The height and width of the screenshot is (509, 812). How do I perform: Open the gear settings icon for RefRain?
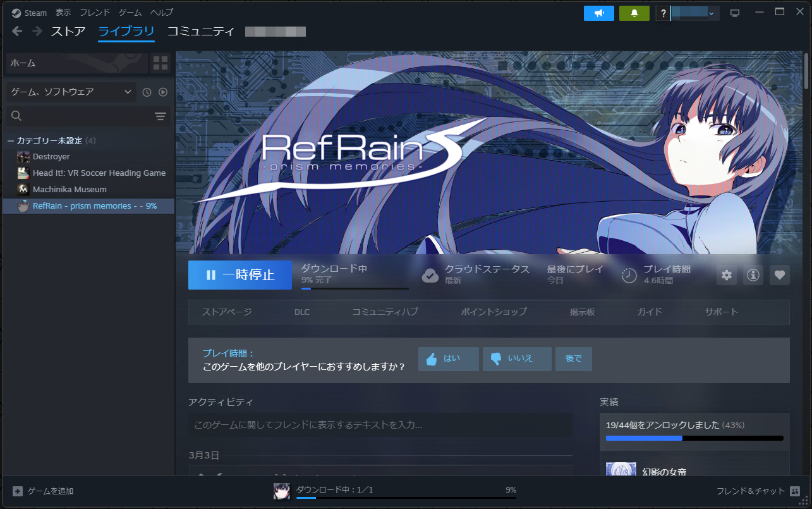tap(726, 274)
